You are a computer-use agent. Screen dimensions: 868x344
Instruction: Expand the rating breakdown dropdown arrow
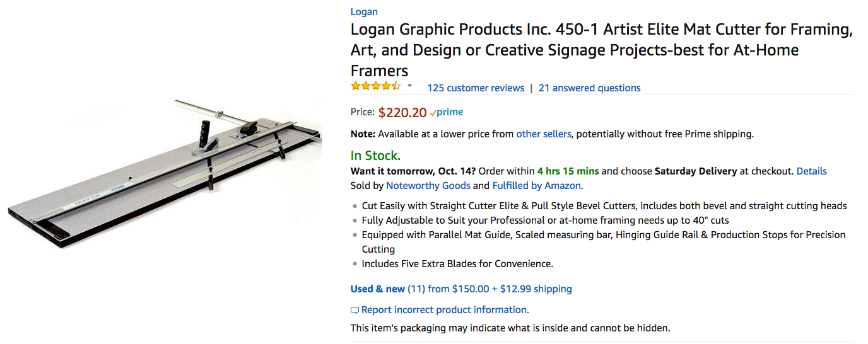409,86
